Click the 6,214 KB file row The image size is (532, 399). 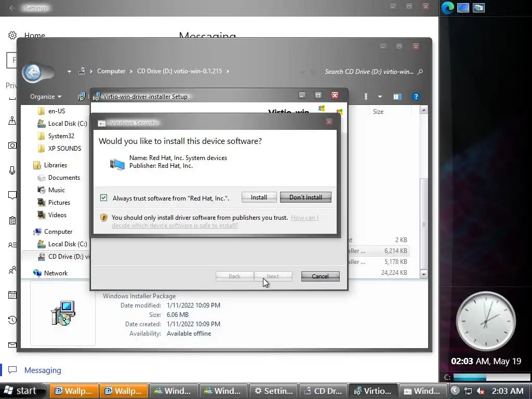pos(378,251)
